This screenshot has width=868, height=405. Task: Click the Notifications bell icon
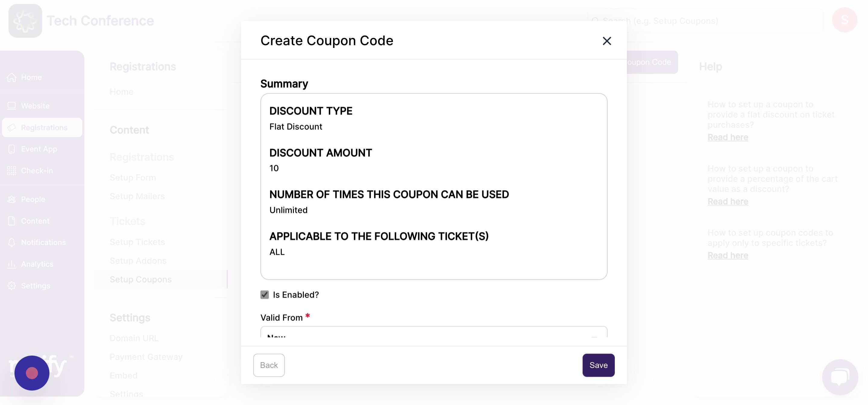tap(11, 242)
